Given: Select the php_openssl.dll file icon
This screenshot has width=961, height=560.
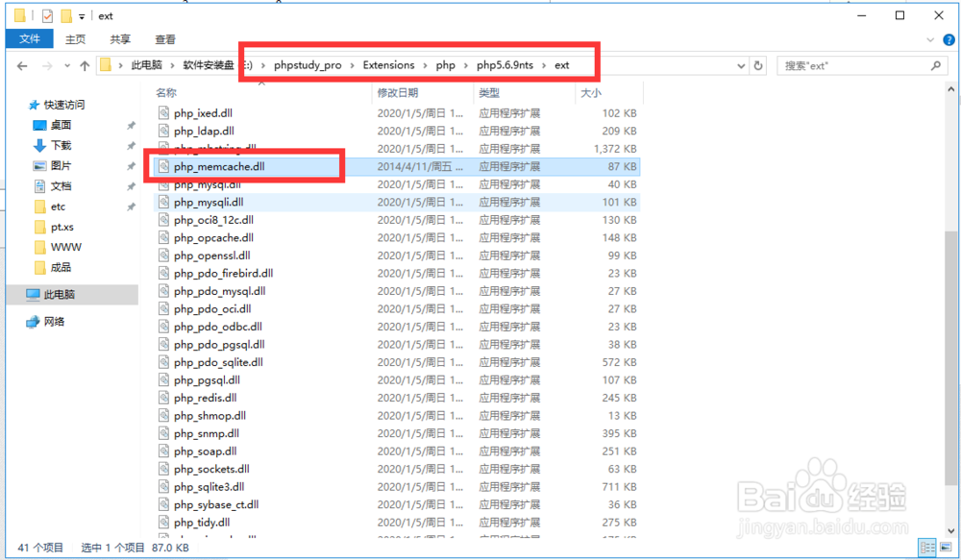Looking at the screenshot, I should [163, 255].
